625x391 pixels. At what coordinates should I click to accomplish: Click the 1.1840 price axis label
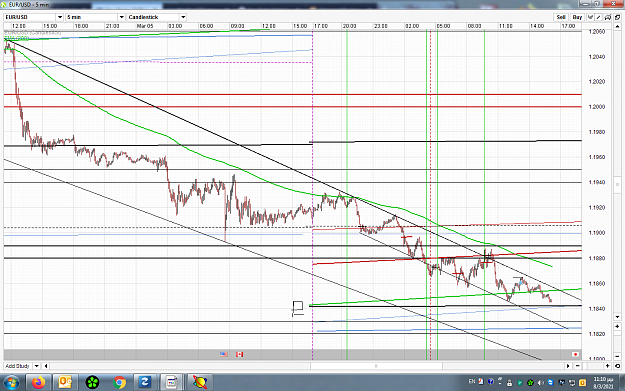[x=596, y=309]
